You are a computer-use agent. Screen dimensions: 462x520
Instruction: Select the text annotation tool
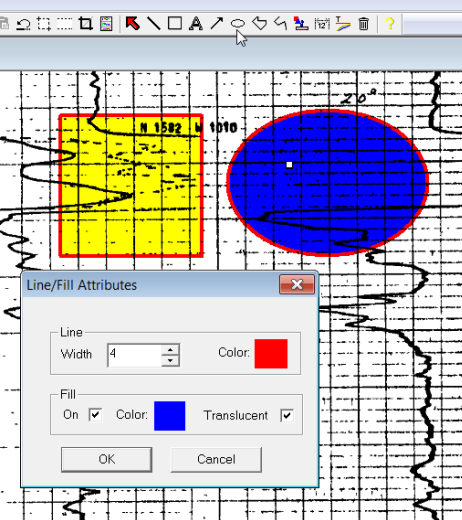click(x=196, y=23)
